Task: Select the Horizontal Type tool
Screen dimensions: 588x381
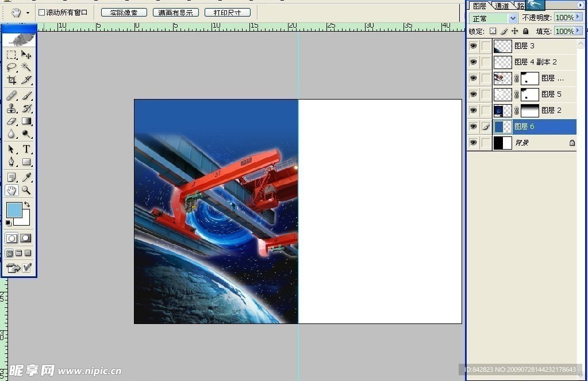Action: point(26,149)
